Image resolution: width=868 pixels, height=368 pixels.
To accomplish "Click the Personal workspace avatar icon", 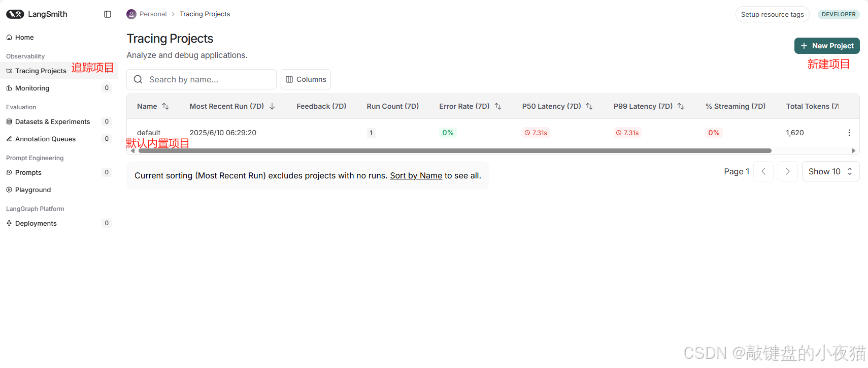I will (x=131, y=14).
